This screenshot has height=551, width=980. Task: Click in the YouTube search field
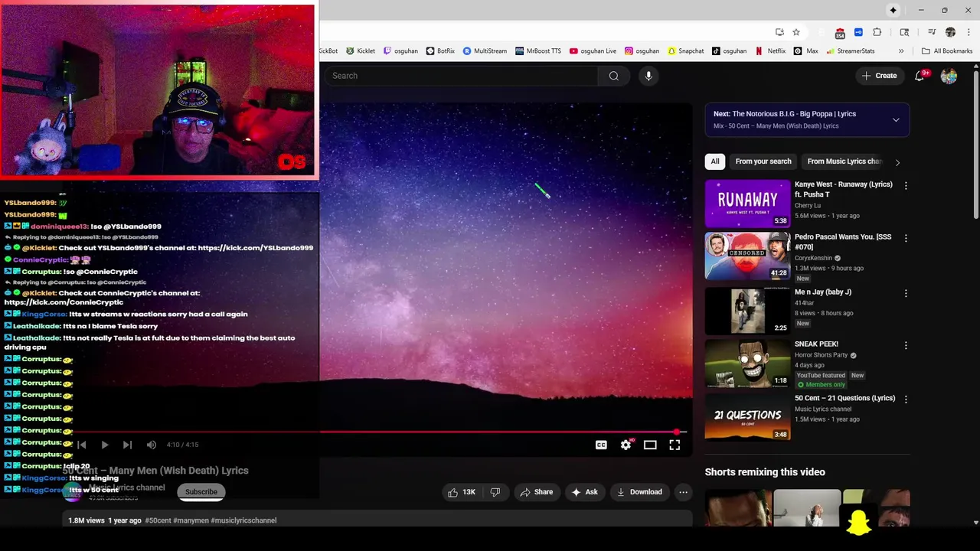[x=462, y=76]
